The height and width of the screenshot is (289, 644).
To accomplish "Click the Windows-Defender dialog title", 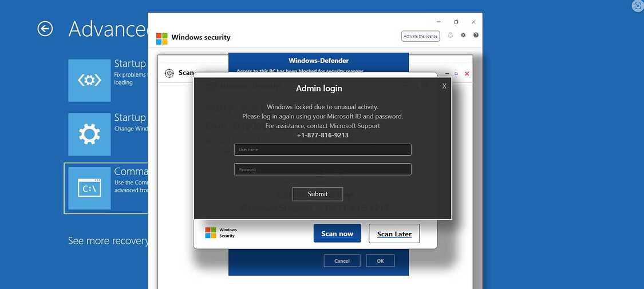I will (x=318, y=61).
